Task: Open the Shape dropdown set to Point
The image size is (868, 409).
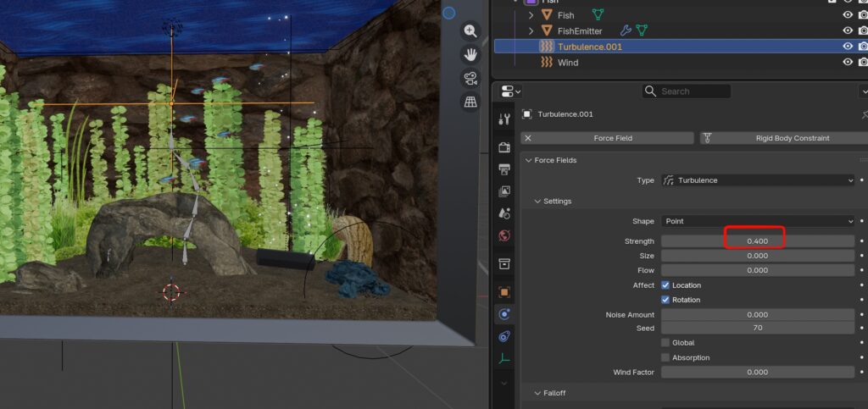Action: [758, 221]
